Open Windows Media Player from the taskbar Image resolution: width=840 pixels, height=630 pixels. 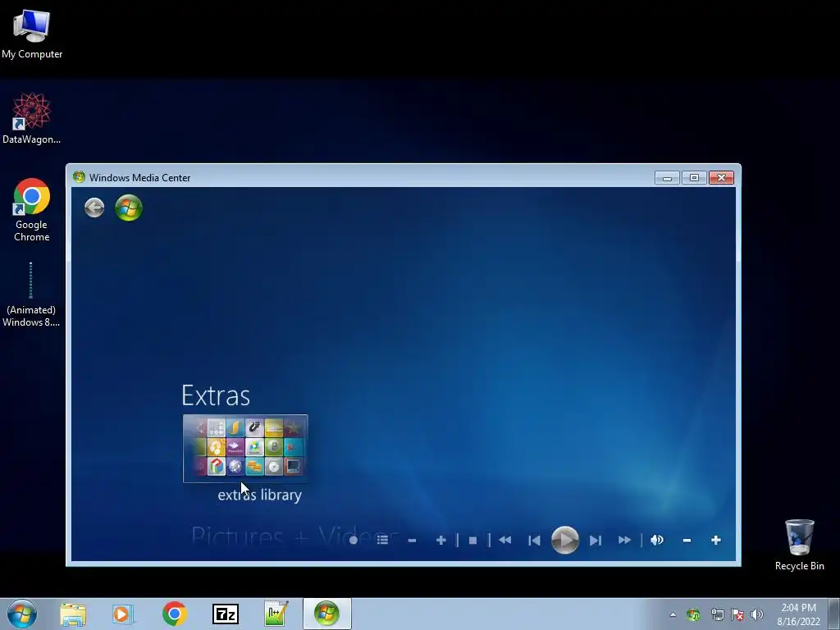(123, 614)
